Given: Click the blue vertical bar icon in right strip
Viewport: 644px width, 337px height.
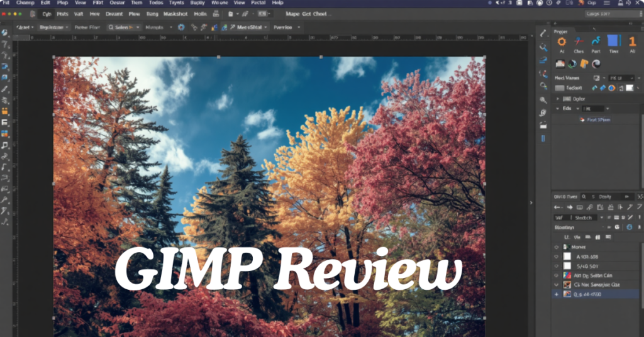Looking at the screenshot, I should pyautogui.click(x=543, y=139).
